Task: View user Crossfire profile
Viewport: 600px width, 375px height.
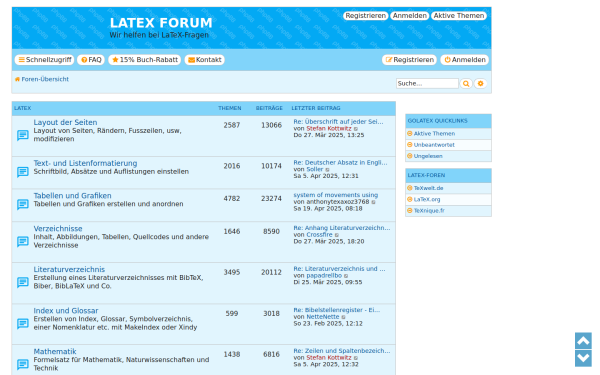Action: [x=319, y=235]
